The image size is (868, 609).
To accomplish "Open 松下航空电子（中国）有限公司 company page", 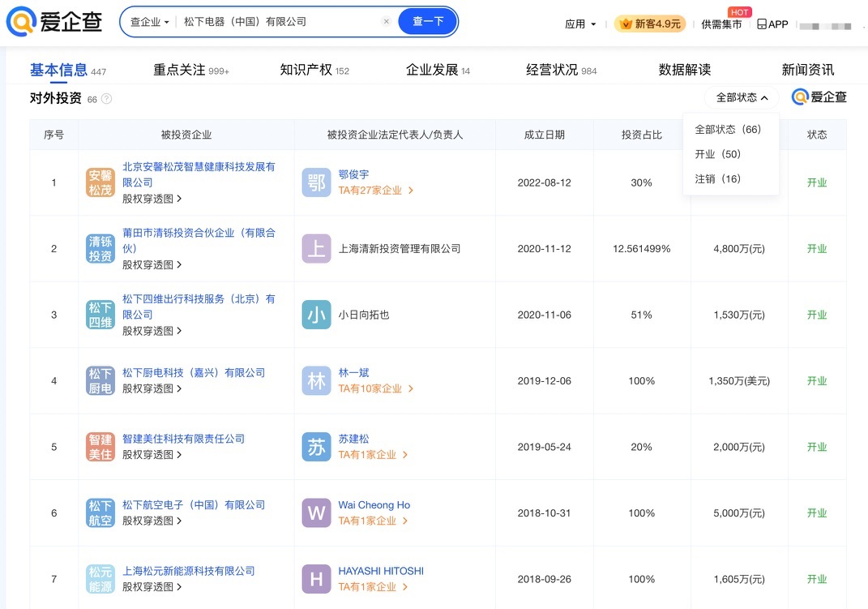I will (x=194, y=505).
